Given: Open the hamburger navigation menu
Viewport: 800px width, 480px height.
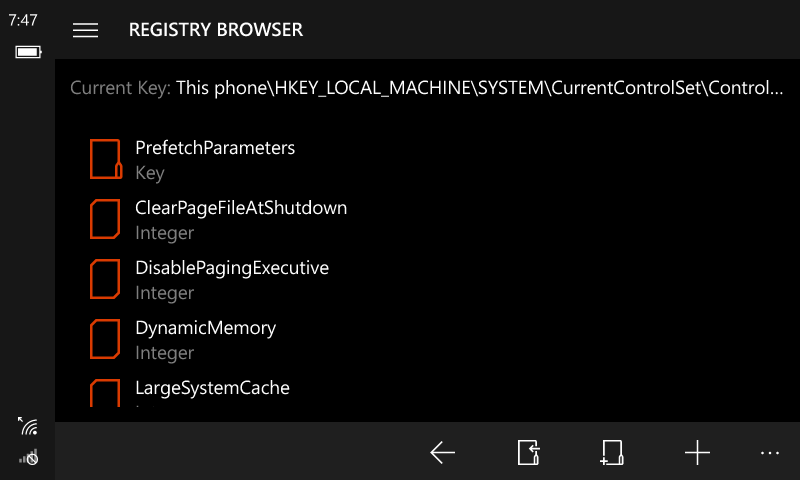Looking at the screenshot, I should pyautogui.click(x=86, y=30).
